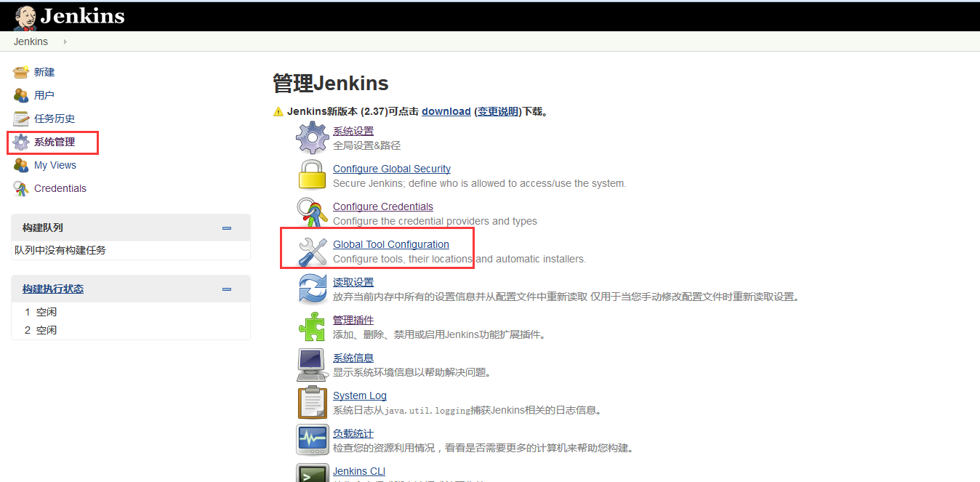Open the Configure Credentials link
This screenshot has height=482, width=980.
point(383,206)
